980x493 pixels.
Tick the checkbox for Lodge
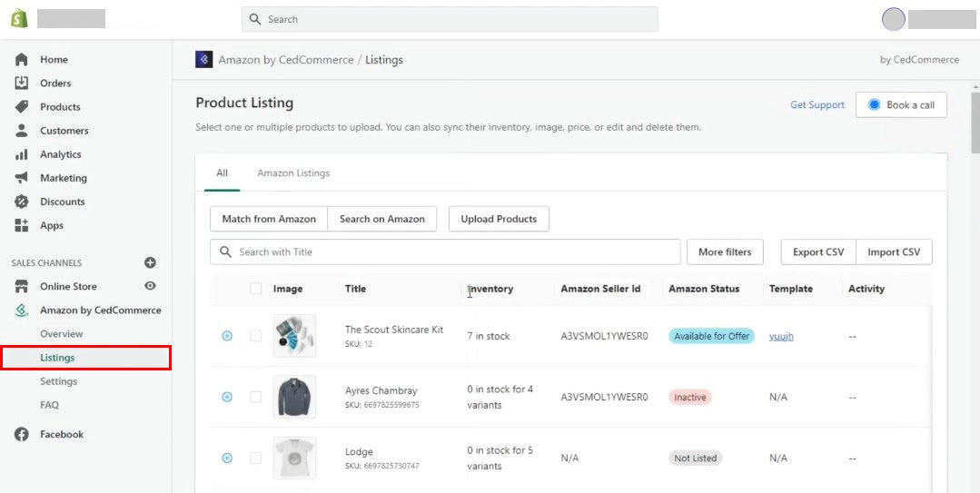tap(255, 458)
